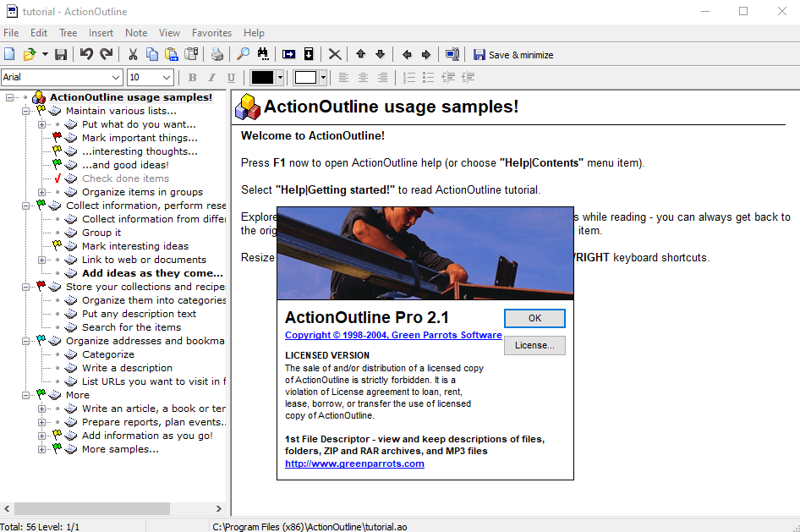Viewport: 800px width, 532px height.
Task: Collapse the ActionOutline usage samples root node
Action: coord(9,97)
